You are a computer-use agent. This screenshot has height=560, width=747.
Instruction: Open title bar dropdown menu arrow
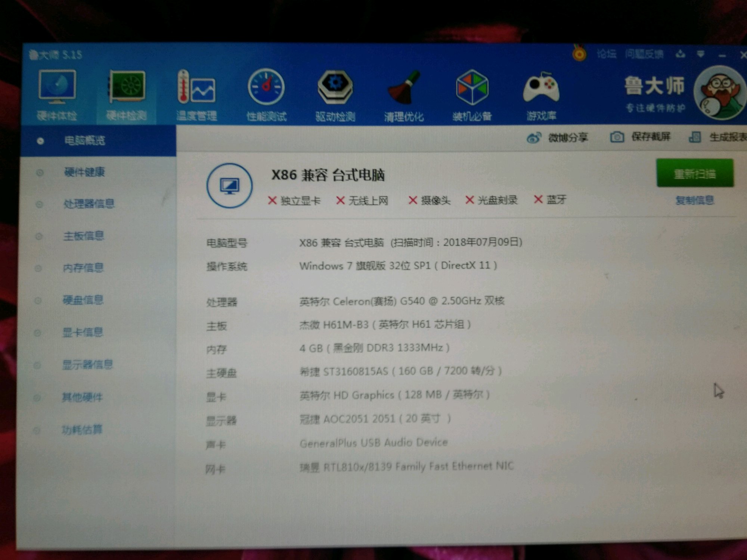click(701, 55)
